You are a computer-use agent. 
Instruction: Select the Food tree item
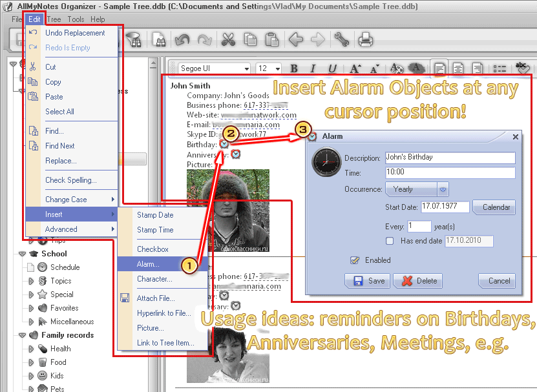58,362
